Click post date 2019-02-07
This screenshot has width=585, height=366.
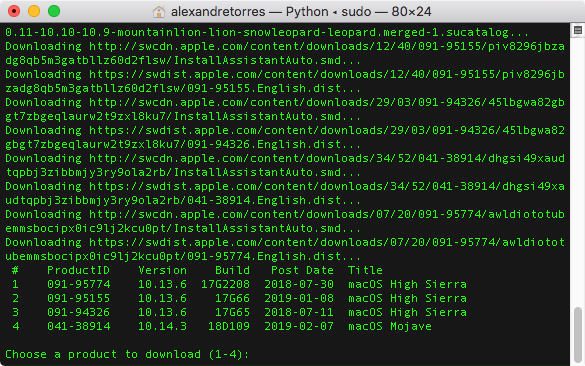coord(299,326)
